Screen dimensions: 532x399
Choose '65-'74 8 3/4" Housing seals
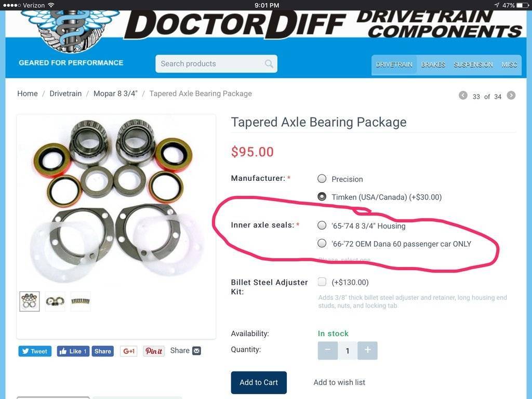tap(322, 225)
